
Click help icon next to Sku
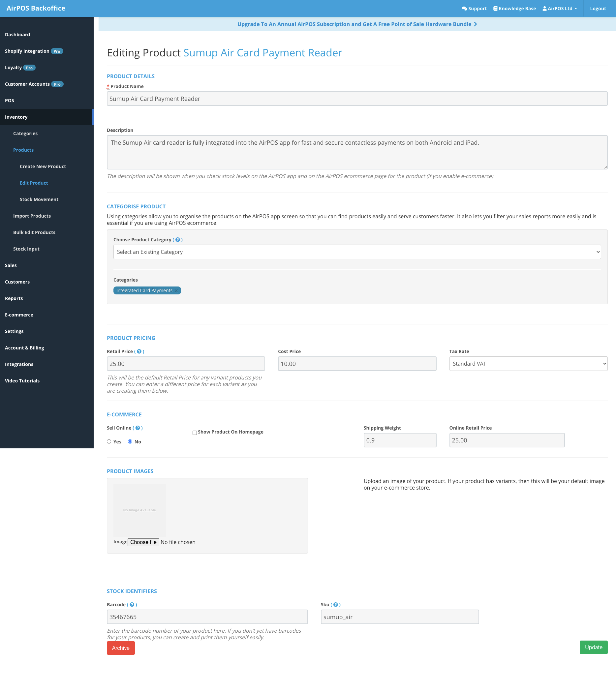(x=336, y=605)
